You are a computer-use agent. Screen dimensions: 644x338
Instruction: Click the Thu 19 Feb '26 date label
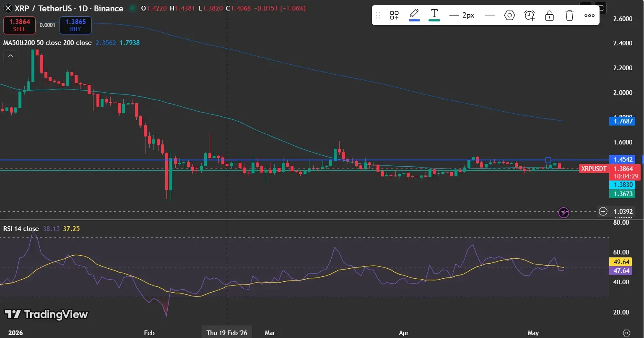pos(227,333)
